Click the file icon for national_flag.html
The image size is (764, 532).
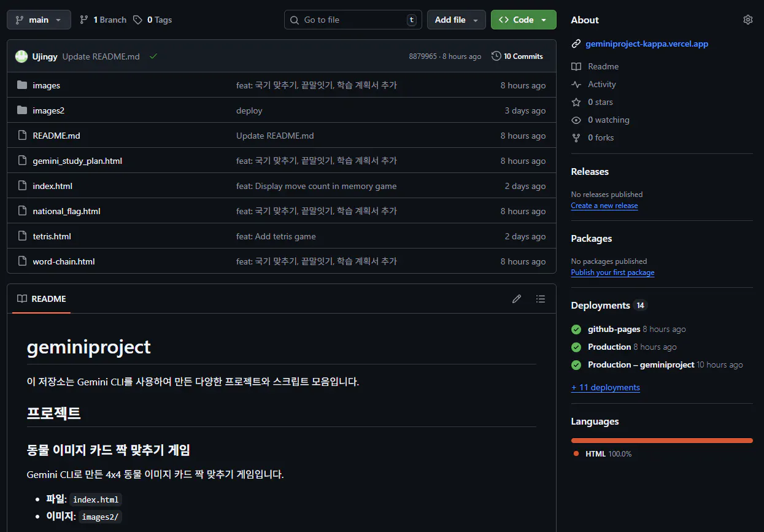click(22, 211)
